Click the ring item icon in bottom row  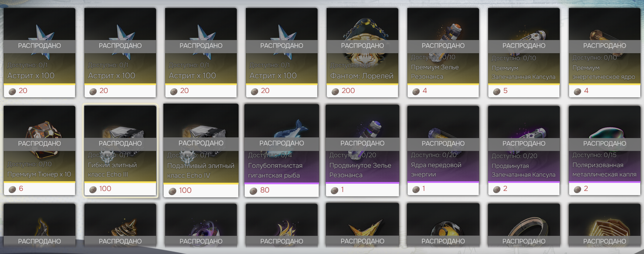coord(528,229)
